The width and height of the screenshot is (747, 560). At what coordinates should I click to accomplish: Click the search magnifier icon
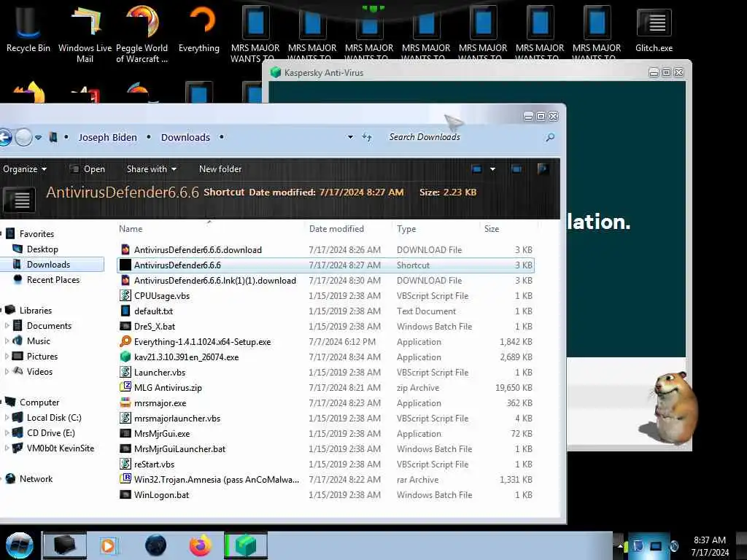pos(550,137)
